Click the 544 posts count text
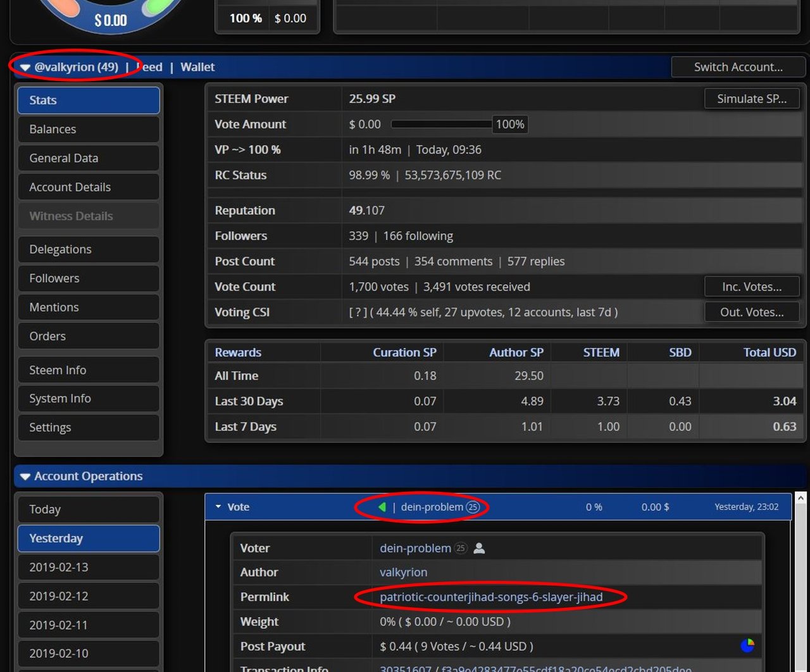 point(374,261)
